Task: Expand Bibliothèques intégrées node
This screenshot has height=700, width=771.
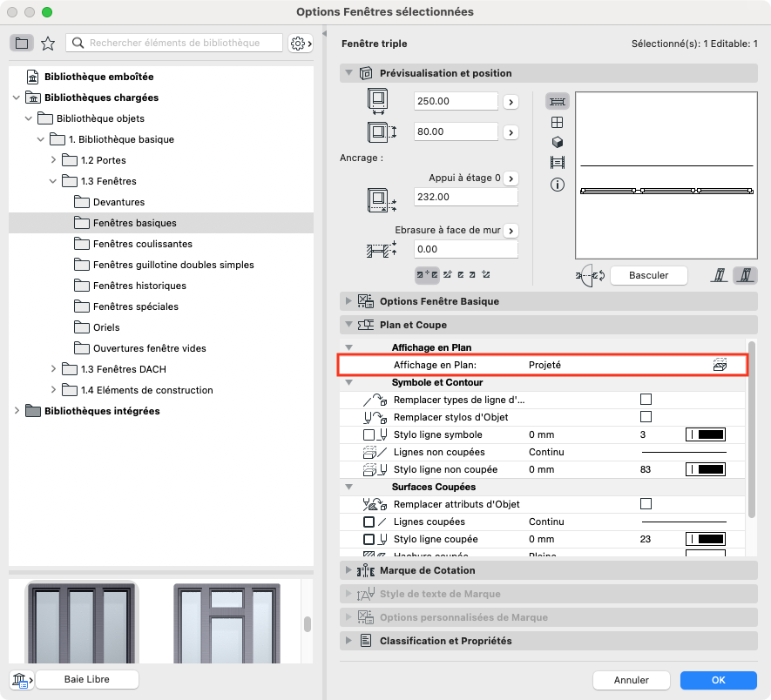Action: pos(17,410)
